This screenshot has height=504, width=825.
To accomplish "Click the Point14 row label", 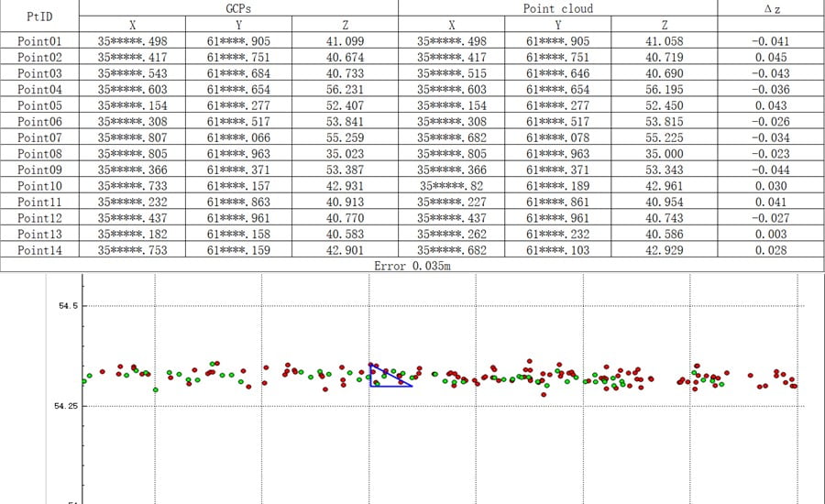I will tap(39, 250).
